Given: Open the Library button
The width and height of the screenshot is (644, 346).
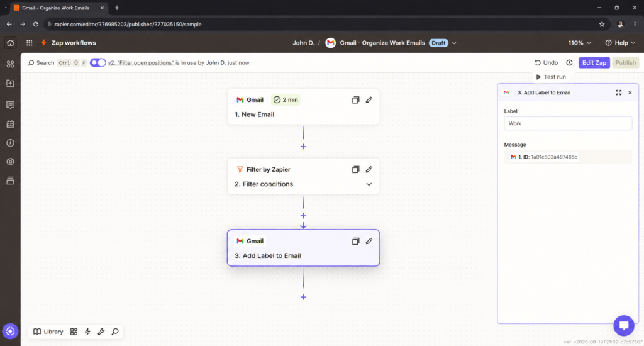Looking at the screenshot, I should tap(48, 332).
